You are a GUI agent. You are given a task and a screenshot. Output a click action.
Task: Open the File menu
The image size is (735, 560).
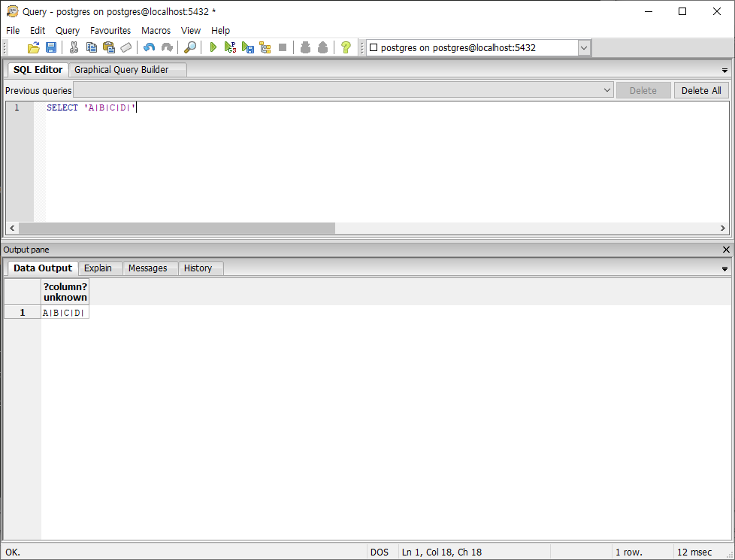pyautogui.click(x=13, y=31)
